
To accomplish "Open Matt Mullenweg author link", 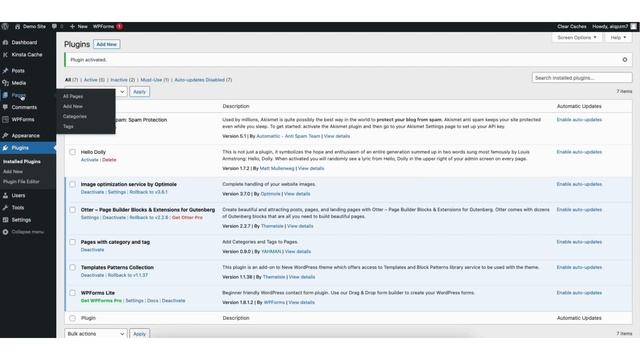I will [x=277, y=169].
